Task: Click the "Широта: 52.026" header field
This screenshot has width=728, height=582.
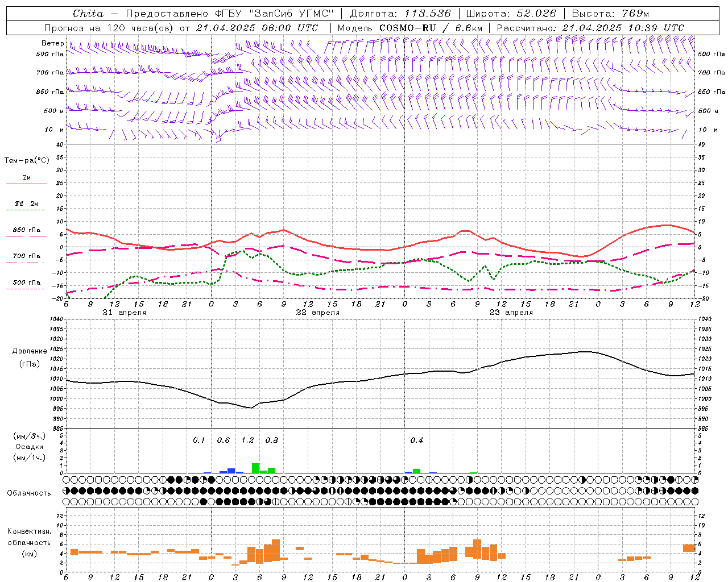Action: point(511,14)
